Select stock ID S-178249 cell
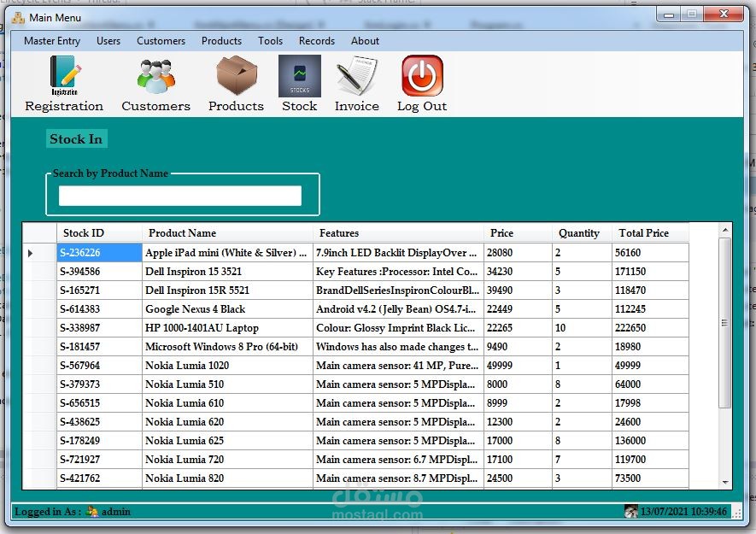The width and height of the screenshot is (756, 534). point(99,441)
